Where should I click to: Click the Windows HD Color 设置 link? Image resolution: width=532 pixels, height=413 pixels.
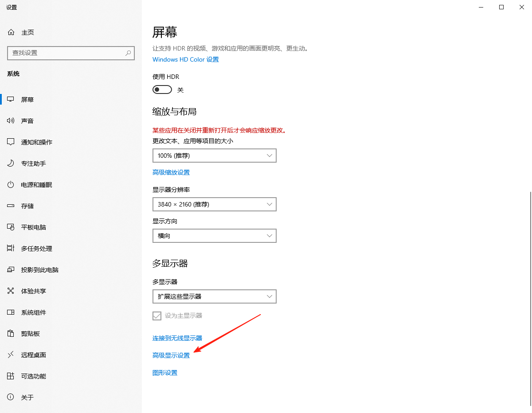tap(185, 59)
